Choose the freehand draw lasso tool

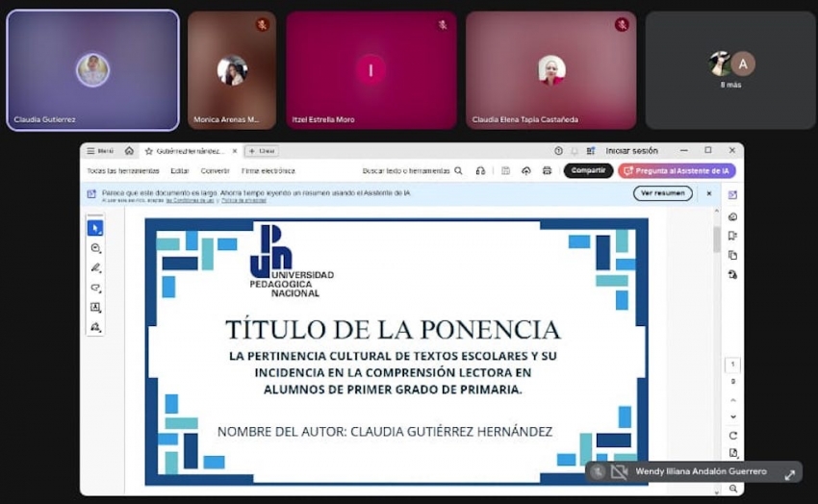click(95, 288)
